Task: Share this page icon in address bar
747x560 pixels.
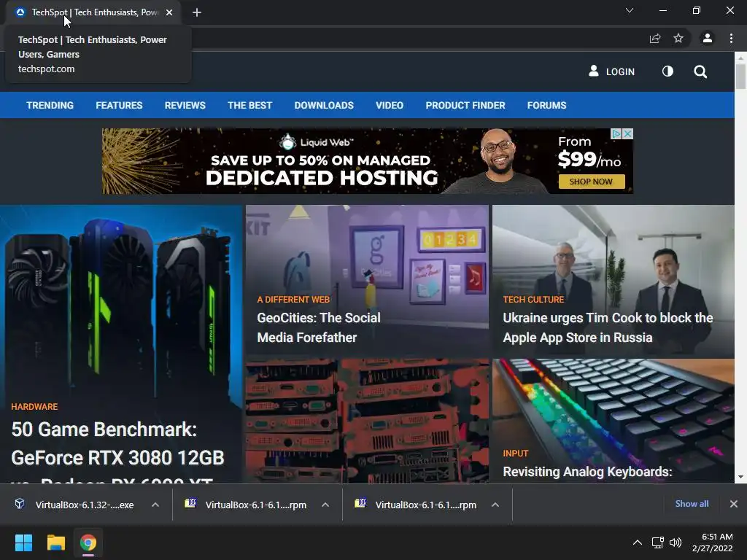Action: coord(655,38)
